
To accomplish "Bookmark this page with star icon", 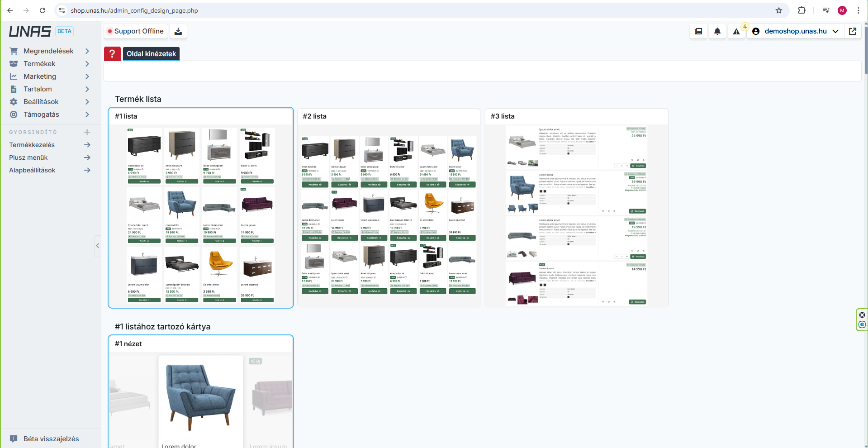I will (779, 10).
